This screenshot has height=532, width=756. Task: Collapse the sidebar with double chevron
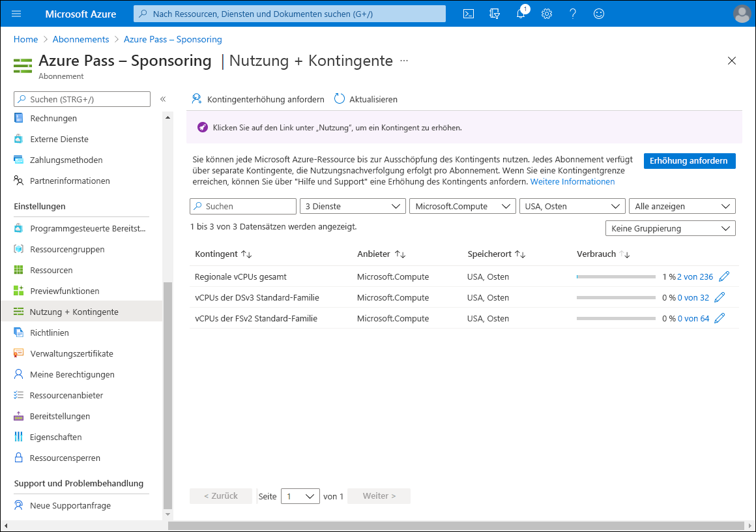(x=163, y=99)
